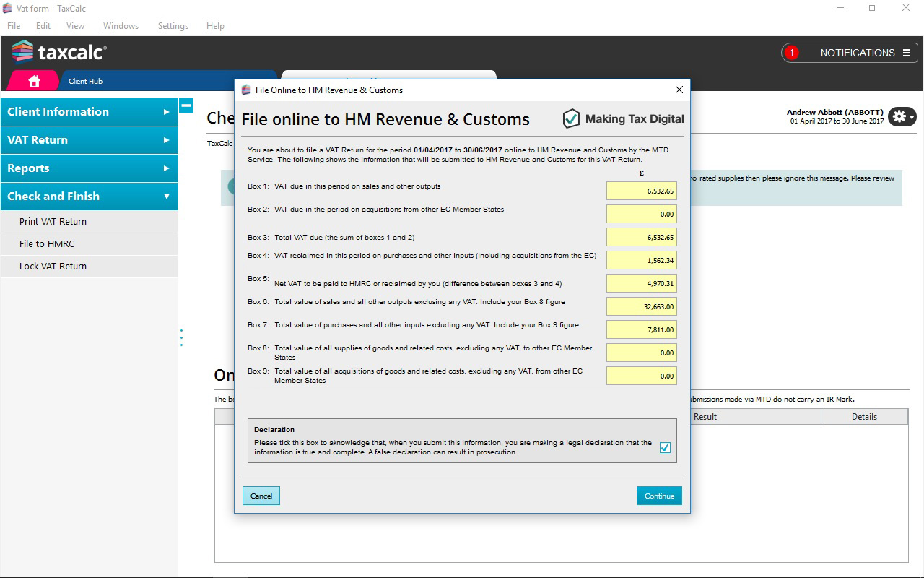Select Print VAT Return in sidebar
Viewport: 924px width, 578px height.
point(53,222)
